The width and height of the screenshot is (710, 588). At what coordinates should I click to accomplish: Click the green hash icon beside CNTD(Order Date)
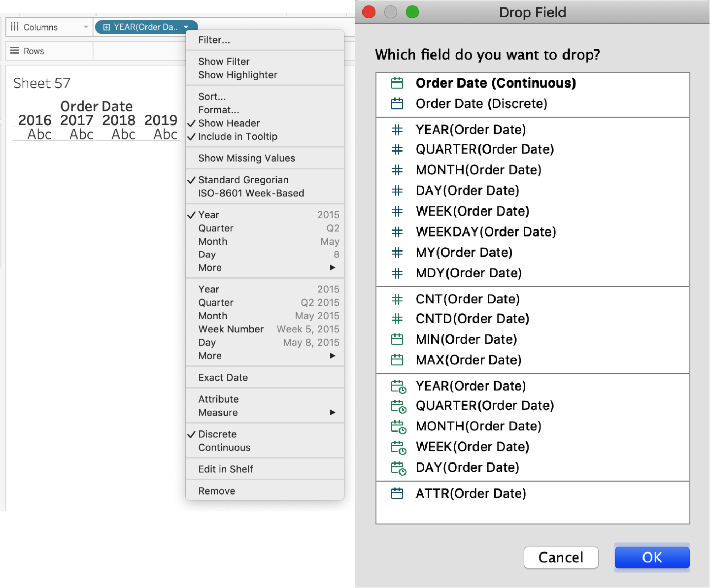(x=397, y=319)
